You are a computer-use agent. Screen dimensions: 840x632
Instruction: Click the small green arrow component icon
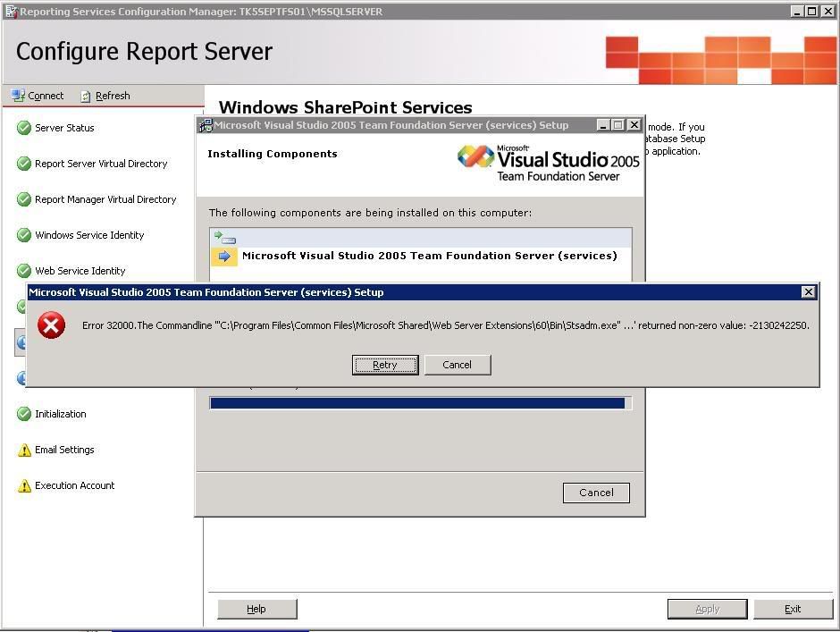(x=225, y=238)
